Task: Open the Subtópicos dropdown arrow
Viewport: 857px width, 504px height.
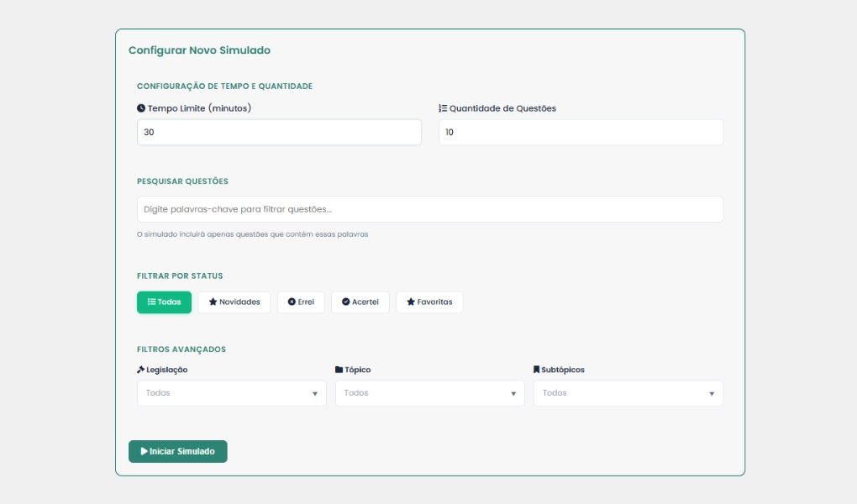Action: 712,393
